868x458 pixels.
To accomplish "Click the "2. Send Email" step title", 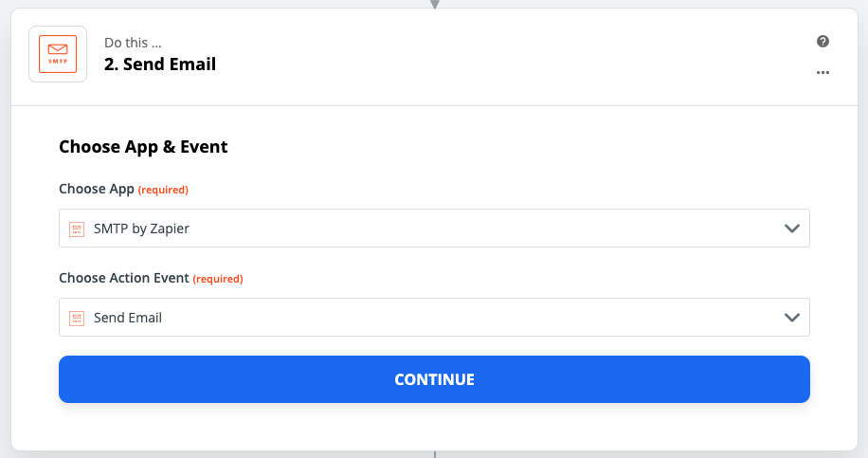I will tap(160, 64).
